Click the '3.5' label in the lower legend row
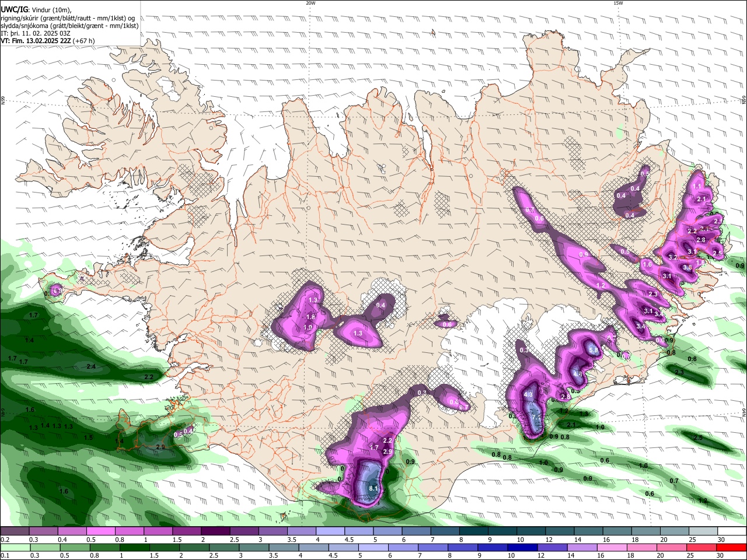This screenshot has height=560, width=747. pos(273,555)
